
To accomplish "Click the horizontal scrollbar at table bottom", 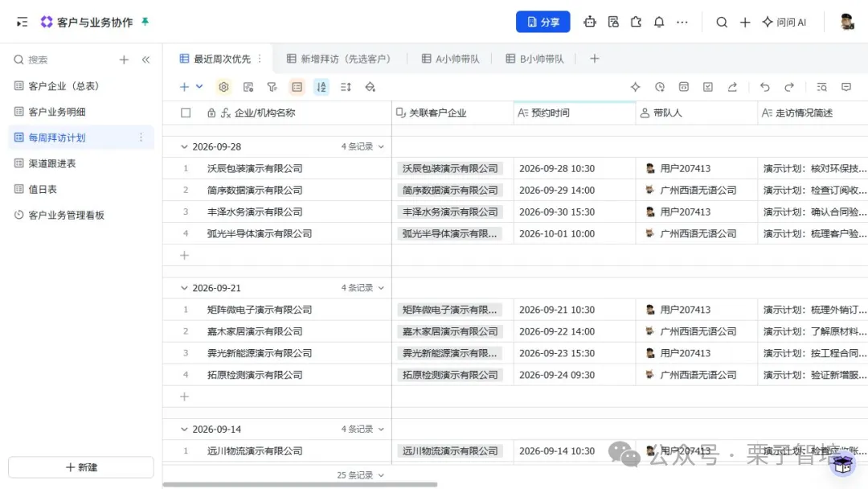I will pyautogui.click(x=300, y=484).
